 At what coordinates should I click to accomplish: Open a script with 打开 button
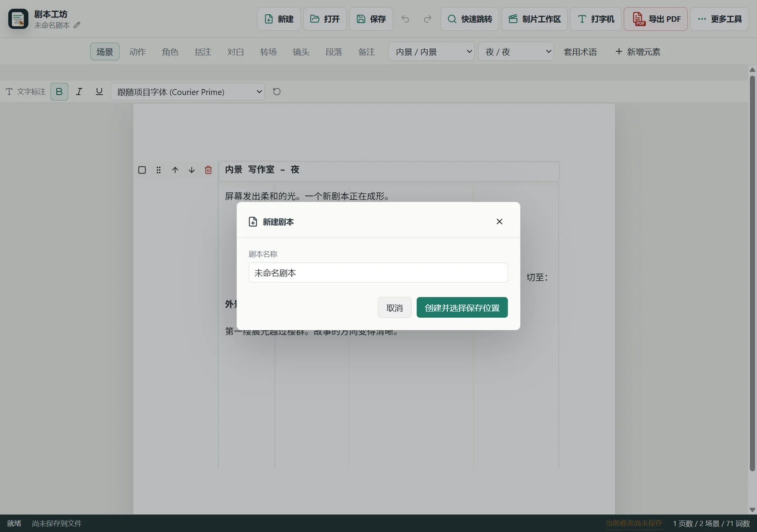click(x=325, y=19)
